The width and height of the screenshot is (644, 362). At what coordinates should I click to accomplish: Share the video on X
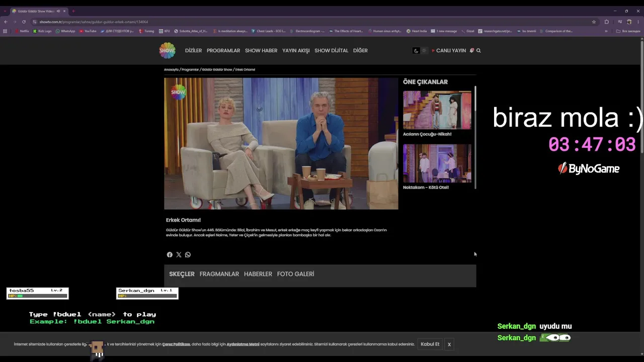(179, 255)
